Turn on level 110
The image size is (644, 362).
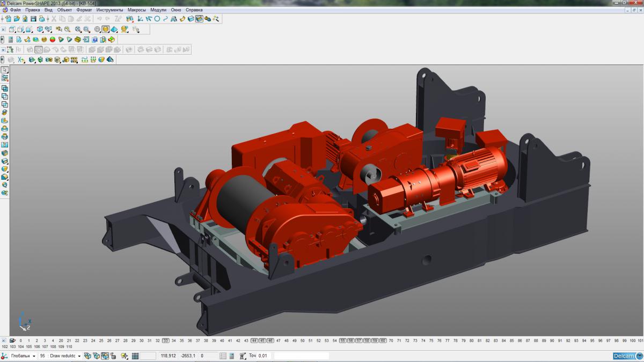(69, 347)
